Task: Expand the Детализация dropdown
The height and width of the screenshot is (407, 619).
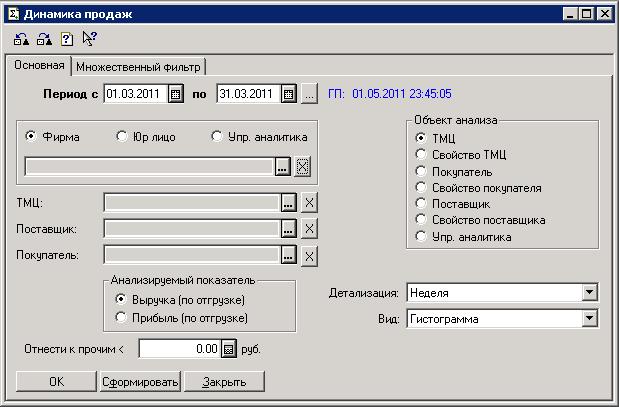Action: click(589, 293)
